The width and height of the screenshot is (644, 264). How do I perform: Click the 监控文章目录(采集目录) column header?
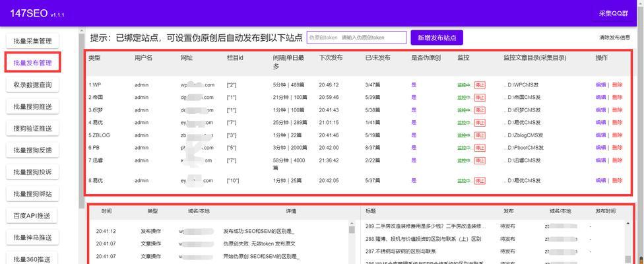click(x=534, y=58)
